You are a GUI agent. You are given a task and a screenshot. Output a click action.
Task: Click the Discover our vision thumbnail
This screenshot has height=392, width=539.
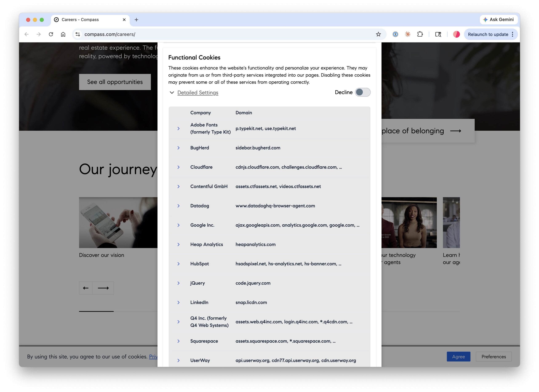click(x=118, y=222)
